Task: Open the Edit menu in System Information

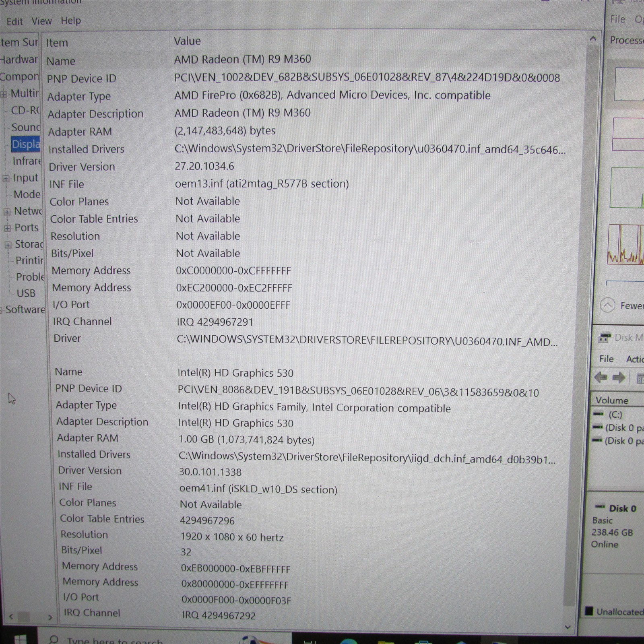Action: pos(14,21)
